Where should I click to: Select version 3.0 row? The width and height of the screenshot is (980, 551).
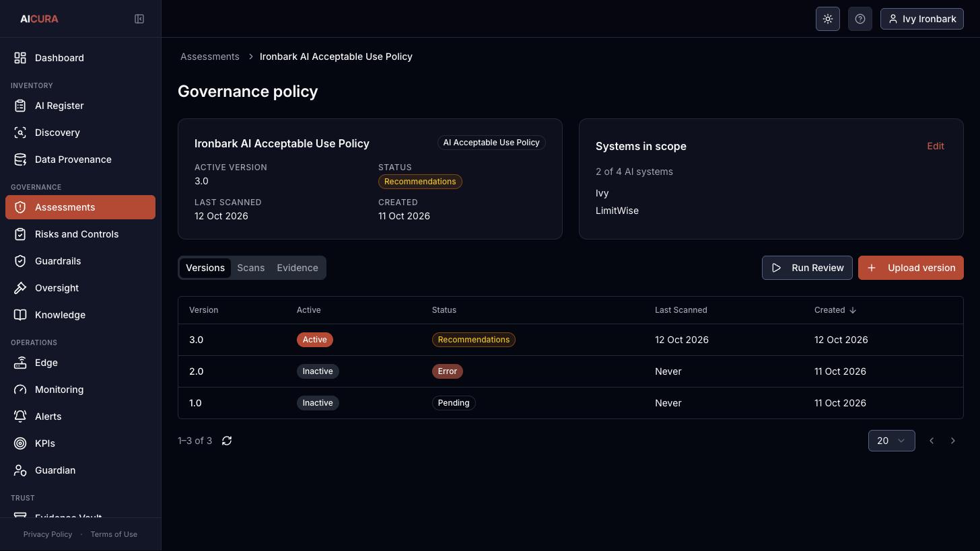(571, 340)
